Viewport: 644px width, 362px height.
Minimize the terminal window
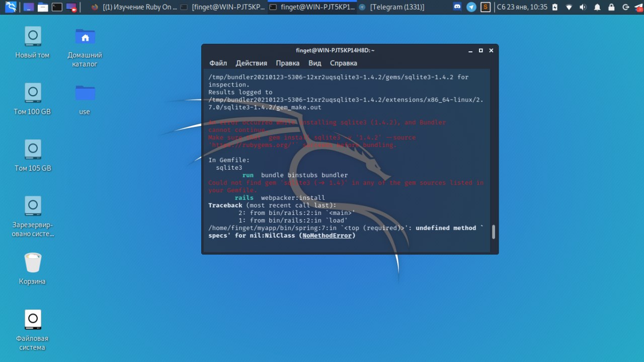pos(470,50)
